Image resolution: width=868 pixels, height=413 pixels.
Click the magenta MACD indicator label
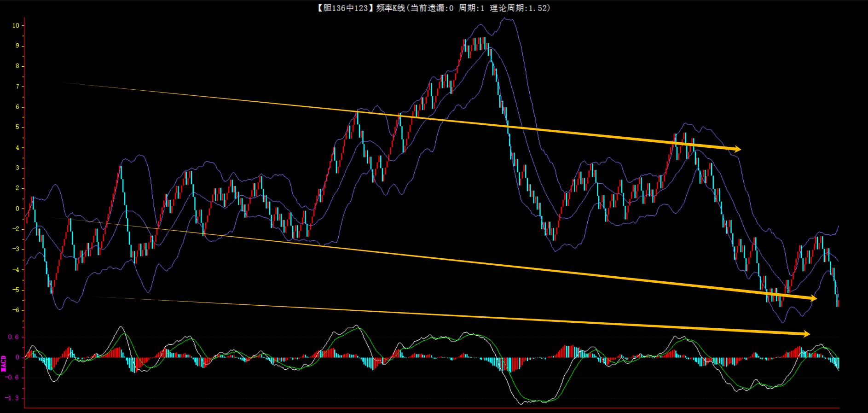point(4,363)
